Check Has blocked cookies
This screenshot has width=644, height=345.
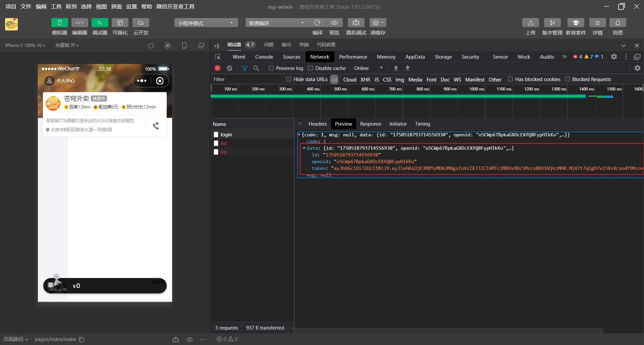(x=510, y=79)
